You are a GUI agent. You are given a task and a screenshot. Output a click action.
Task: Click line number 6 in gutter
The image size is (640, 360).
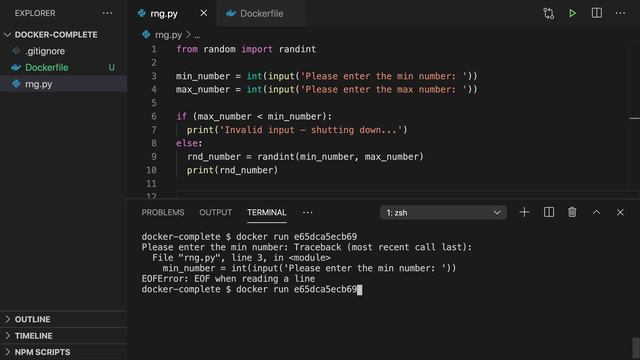point(154,116)
